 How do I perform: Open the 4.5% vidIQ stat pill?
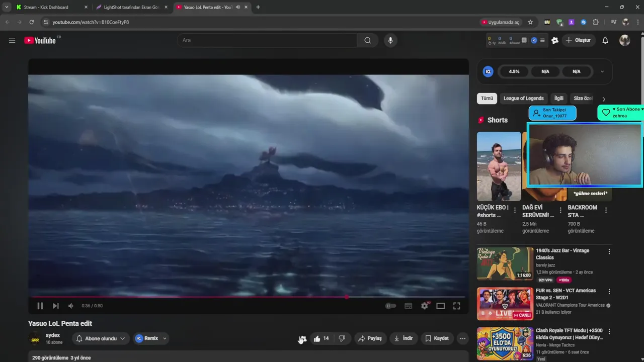tap(514, 71)
